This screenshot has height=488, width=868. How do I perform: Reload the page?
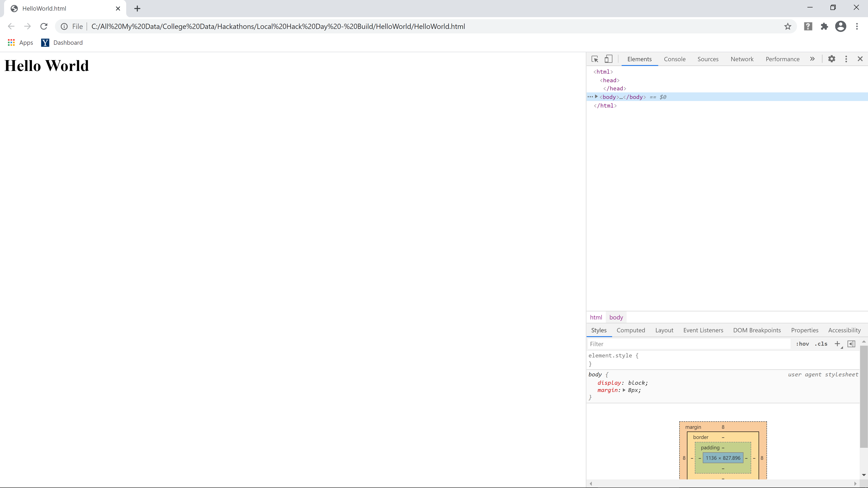click(44, 27)
